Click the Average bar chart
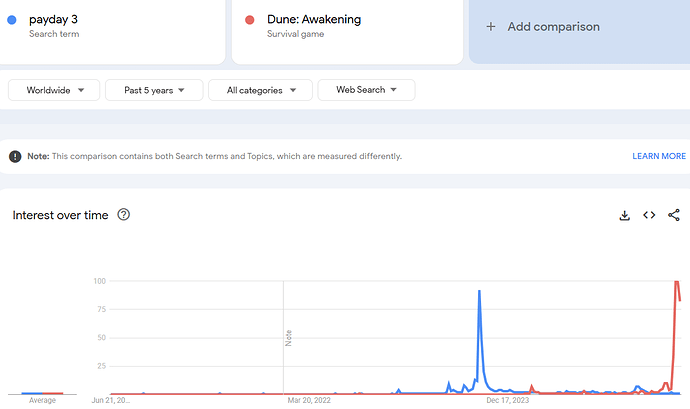The height and width of the screenshot is (409, 690). point(42,393)
